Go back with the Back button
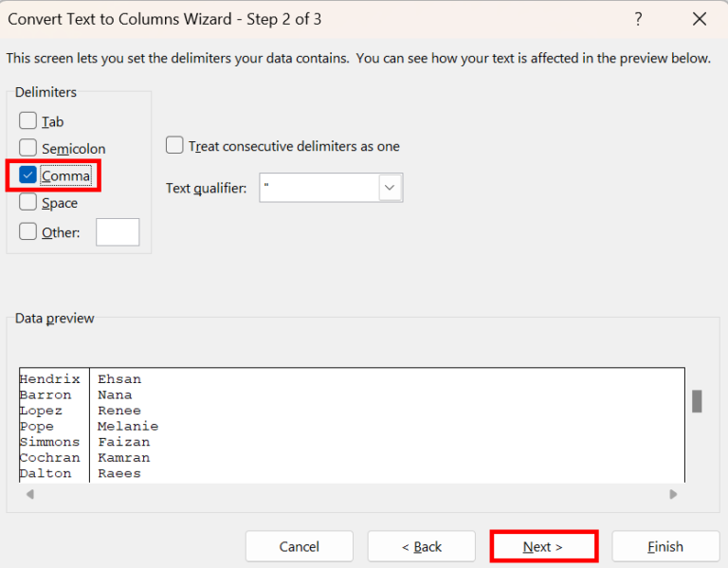Viewport: 728px width, 568px height. [421, 546]
